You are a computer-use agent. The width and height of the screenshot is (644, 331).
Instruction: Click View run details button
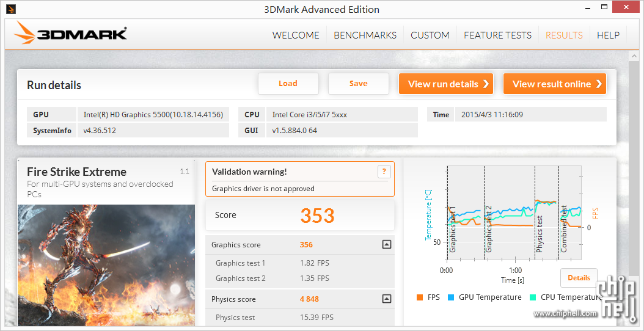[446, 84]
